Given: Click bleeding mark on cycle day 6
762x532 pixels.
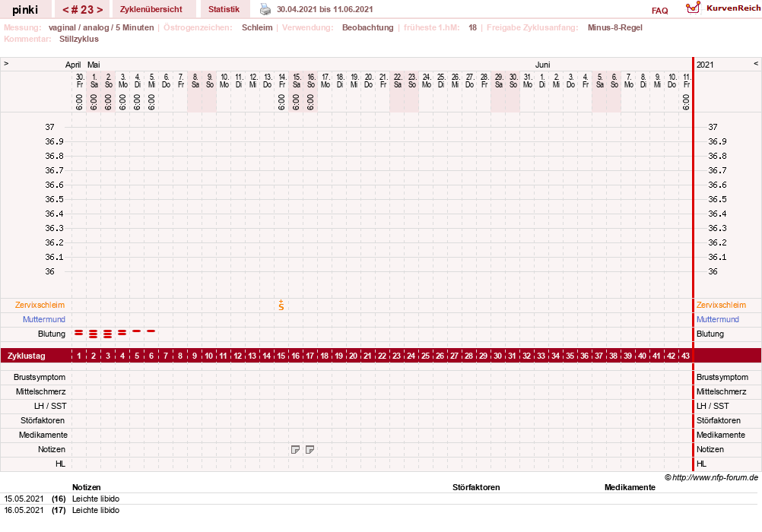Looking at the screenshot, I should pyautogui.click(x=151, y=331).
